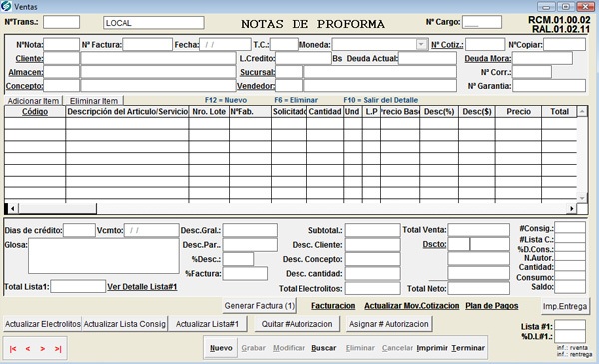Screen dimensions: 599x364
Task: Click the grid's horizontal scrollbar thumb
Action: click(x=57, y=208)
